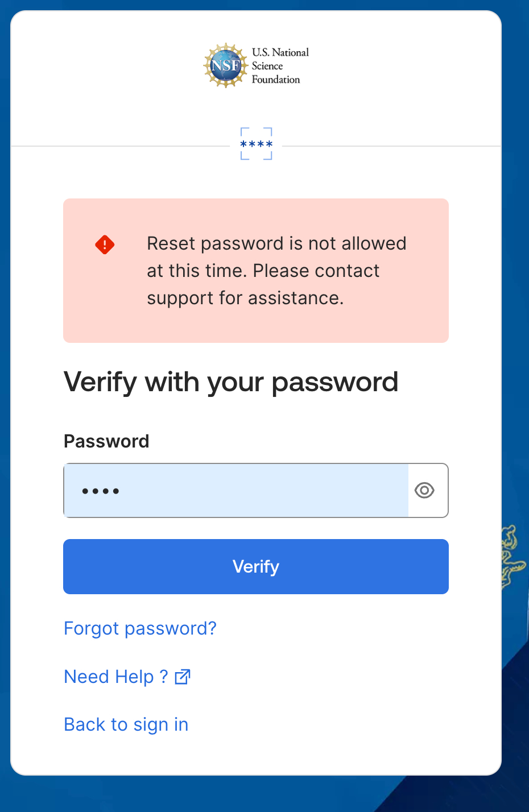Screen dimensions: 529x812
Task: Click the divider line right of the asterisk icon
Action: click(392, 146)
